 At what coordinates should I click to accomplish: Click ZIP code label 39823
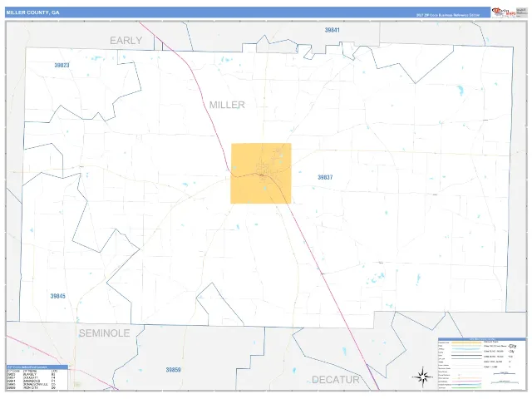tap(62, 65)
